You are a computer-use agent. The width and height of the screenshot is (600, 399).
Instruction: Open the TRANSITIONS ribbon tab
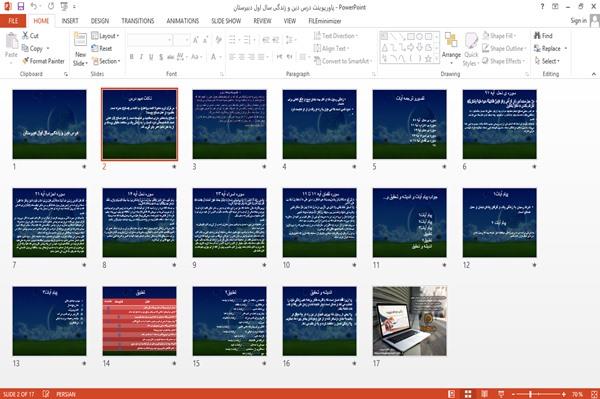click(138, 21)
